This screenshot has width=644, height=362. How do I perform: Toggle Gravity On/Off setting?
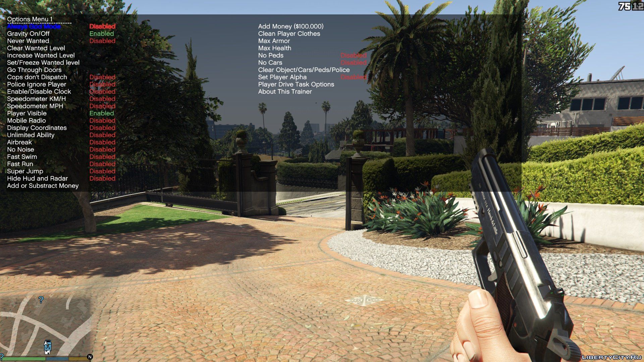point(30,33)
